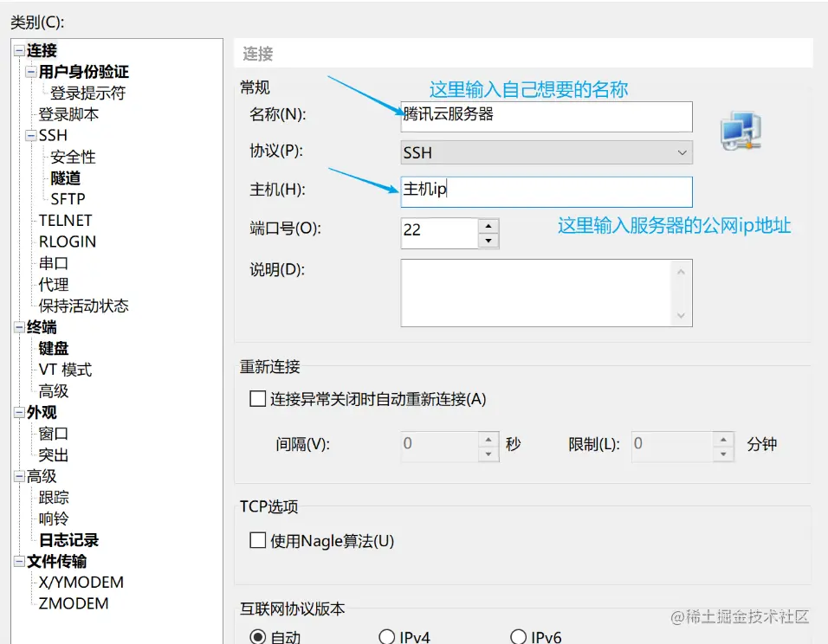Viewport: 828px width, 644px height.
Task: Select 登录脚本 tree item
Action: (x=68, y=114)
